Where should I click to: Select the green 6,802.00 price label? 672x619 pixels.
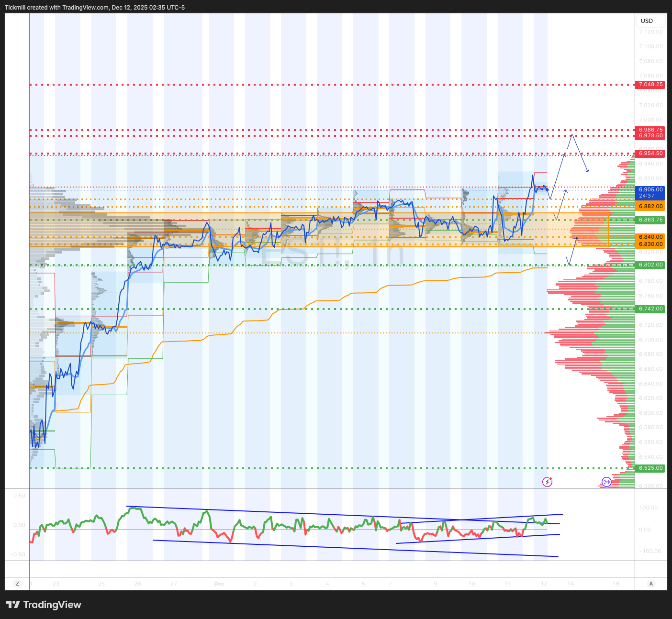(x=650, y=265)
